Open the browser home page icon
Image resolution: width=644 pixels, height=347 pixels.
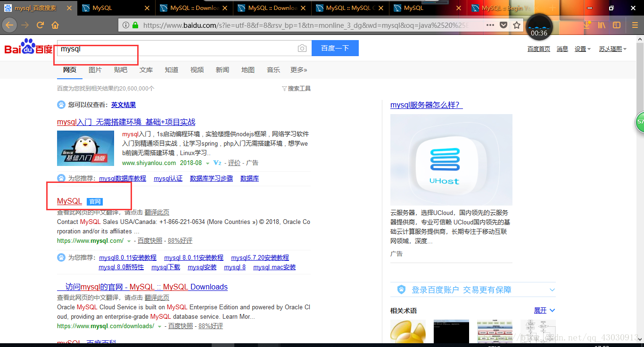click(x=55, y=25)
